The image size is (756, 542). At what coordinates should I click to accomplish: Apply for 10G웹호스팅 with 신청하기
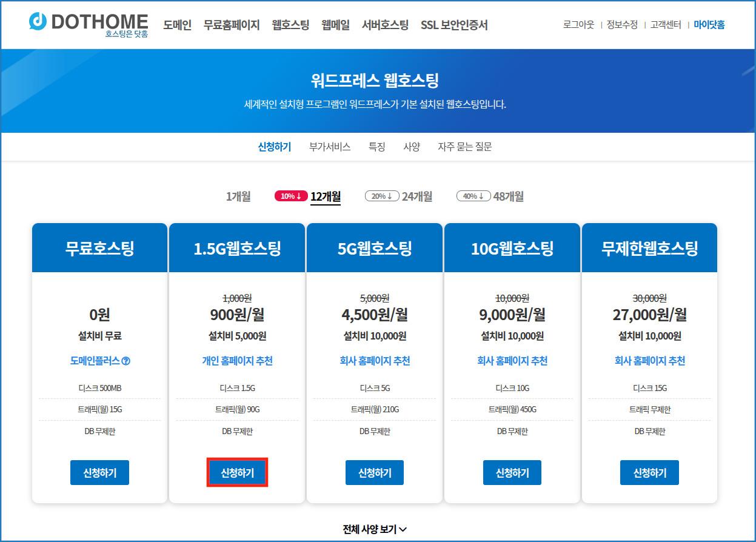[x=512, y=473]
